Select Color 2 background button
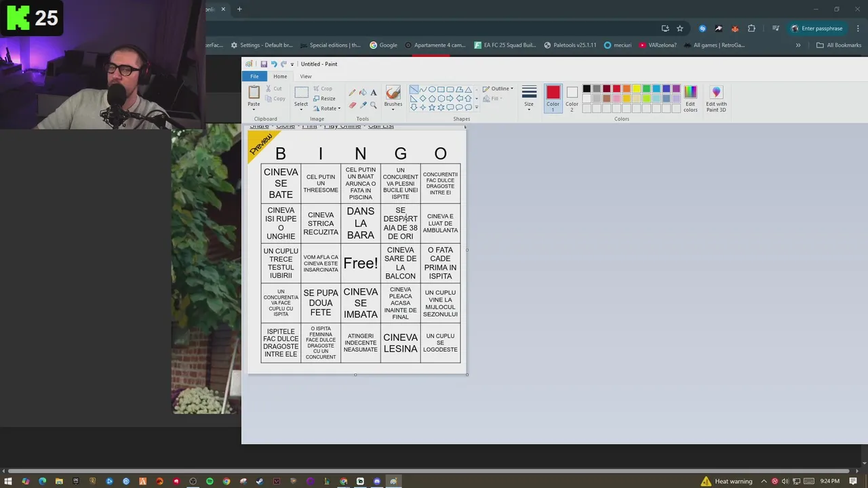Viewport: 868px width, 488px height. point(572,99)
